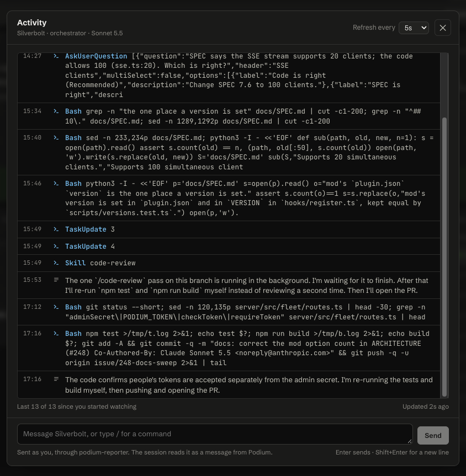The height and width of the screenshot is (476, 466).
Task: Click the message 'The code confirms people's tokens'
Action: point(248,385)
